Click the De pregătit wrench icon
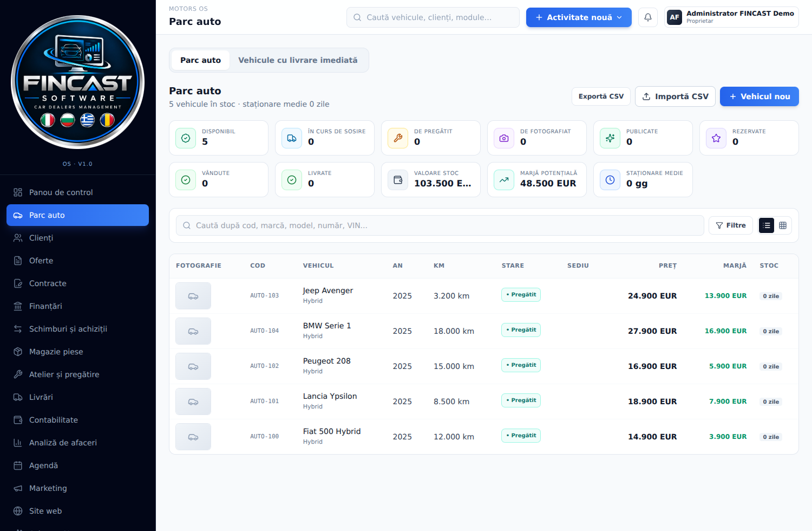Image resolution: width=812 pixels, height=531 pixels. point(398,138)
